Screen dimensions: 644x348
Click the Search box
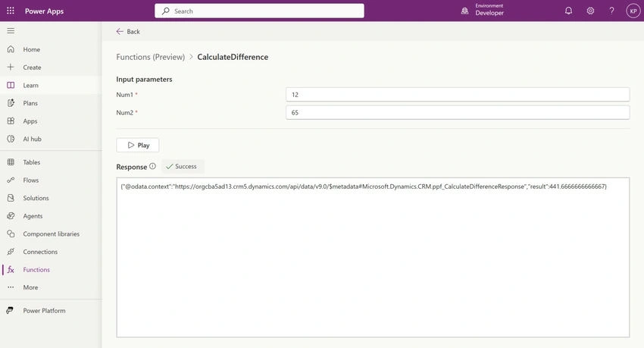259,11
